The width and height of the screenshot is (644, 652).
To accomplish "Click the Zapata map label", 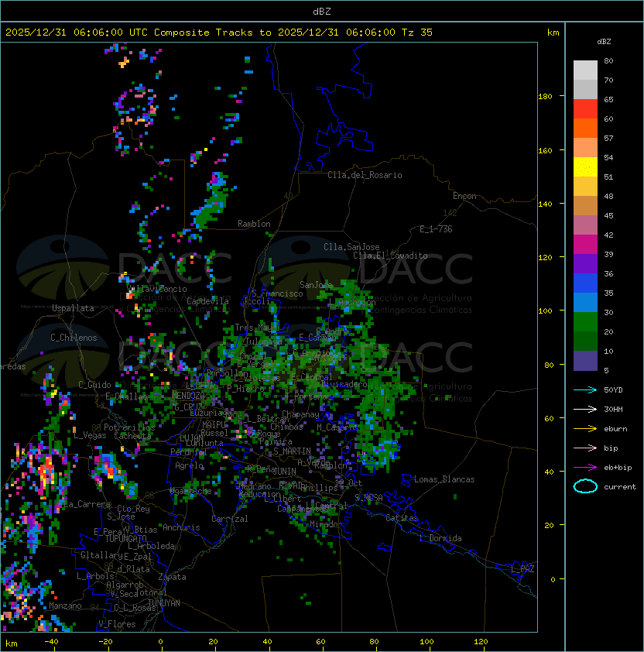I will click(x=172, y=577).
